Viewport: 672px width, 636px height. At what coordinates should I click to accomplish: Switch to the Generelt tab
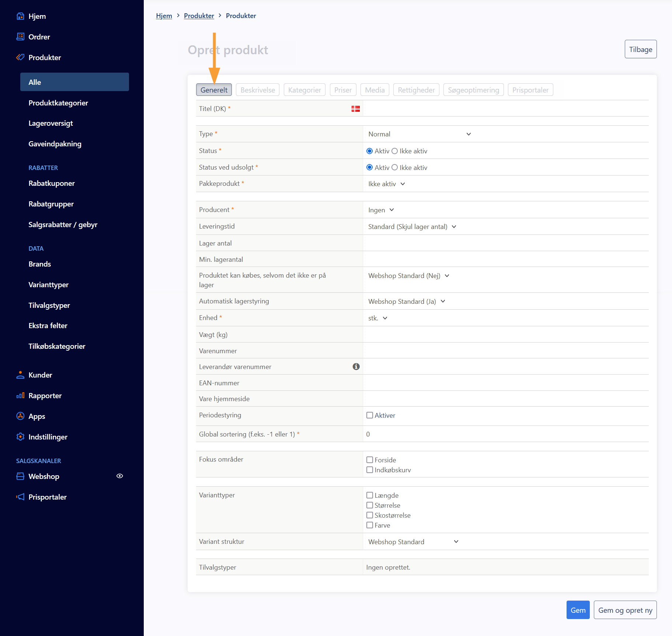pos(214,90)
